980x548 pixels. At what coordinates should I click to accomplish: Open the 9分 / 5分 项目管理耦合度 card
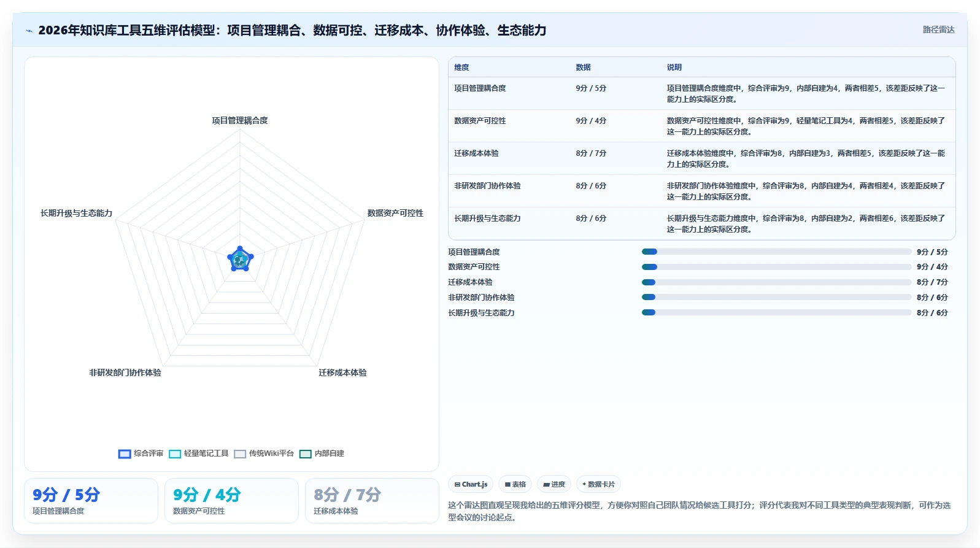(x=91, y=501)
